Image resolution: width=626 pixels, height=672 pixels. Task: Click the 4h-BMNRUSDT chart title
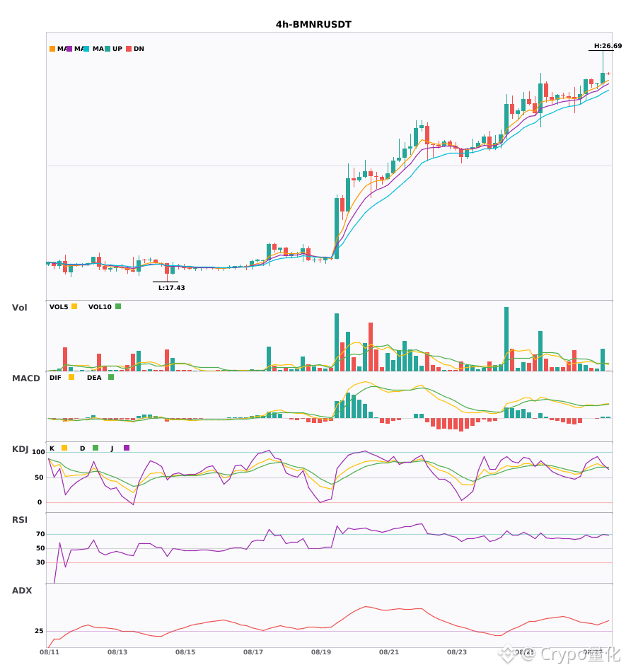(x=313, y=25)
